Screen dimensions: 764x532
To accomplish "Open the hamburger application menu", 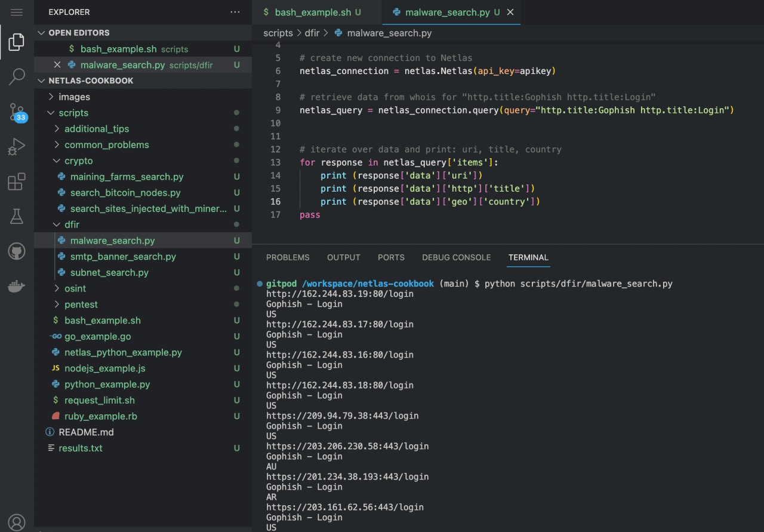I will (x=17, y=12).
